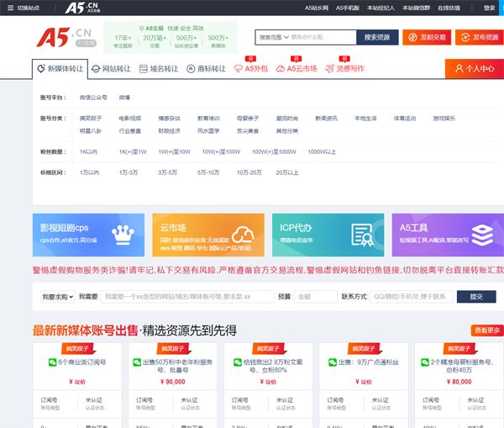
Task: Click the orange 发起交易 button
Action: (x=427, y=37)
